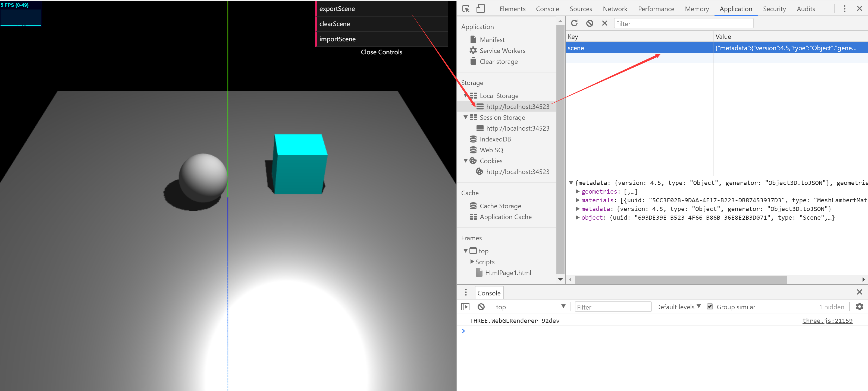Image resolution: width=868 pixels, height=391 pixels.
Task: Collapse the Session Storage tree node
Action: 465,117
